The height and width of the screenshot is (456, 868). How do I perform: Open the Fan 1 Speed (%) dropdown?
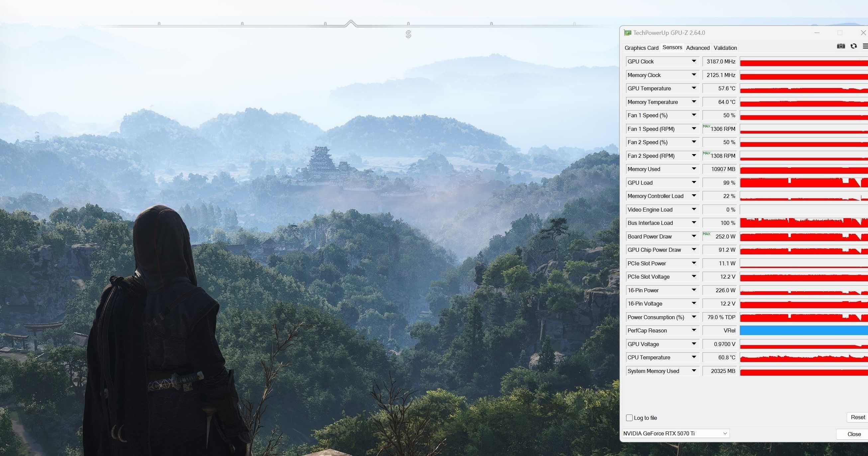click(x=694, y=115)
